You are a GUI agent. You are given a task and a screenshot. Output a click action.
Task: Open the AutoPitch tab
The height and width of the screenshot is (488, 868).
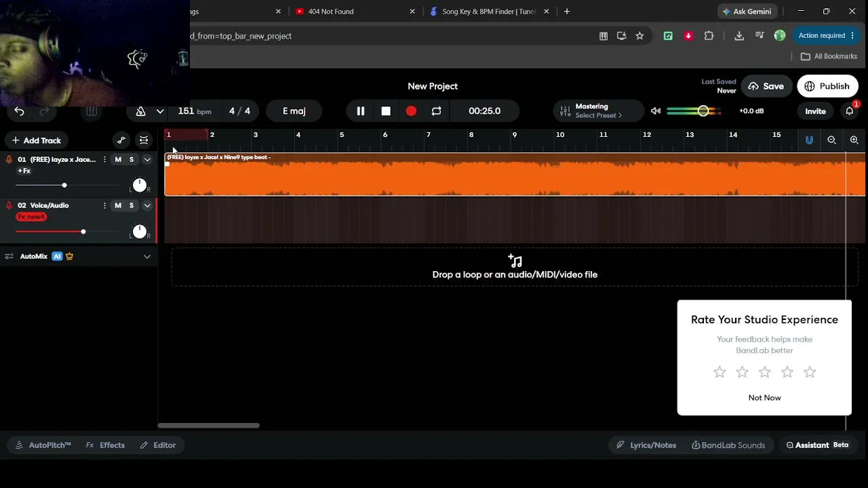pos(43,445)
